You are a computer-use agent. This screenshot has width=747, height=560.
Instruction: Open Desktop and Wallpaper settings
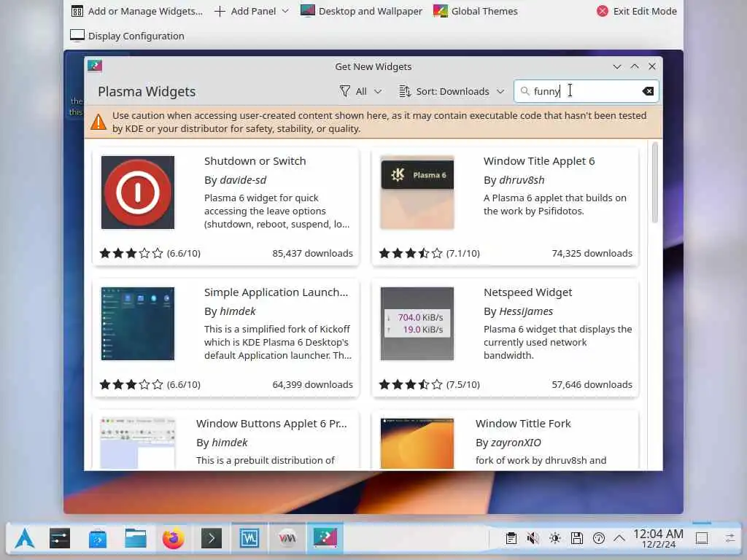(x=362, y=11)
